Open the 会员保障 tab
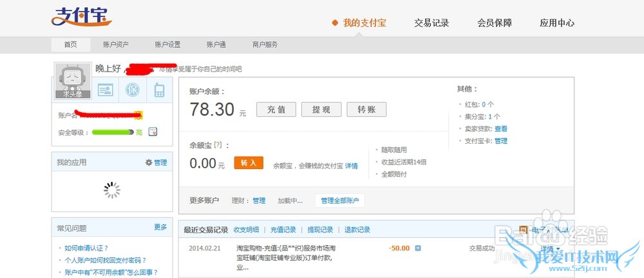 pos(495,23)
